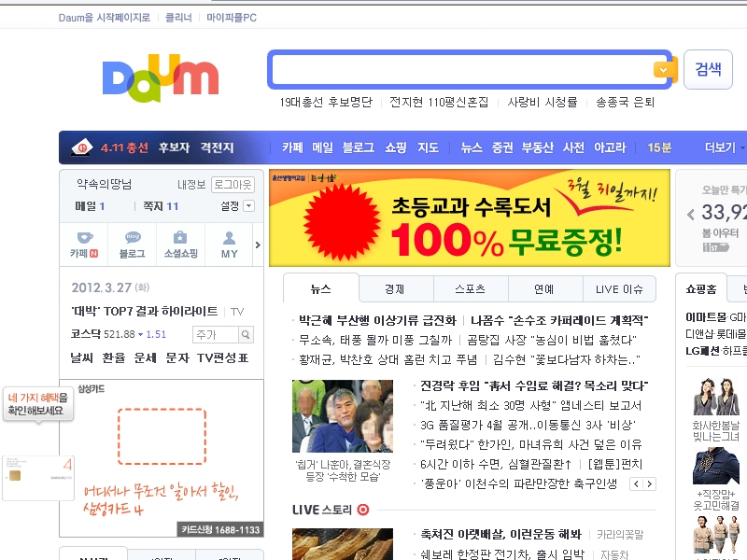Open 뉴스 in the navigation bar

[472, 147]
